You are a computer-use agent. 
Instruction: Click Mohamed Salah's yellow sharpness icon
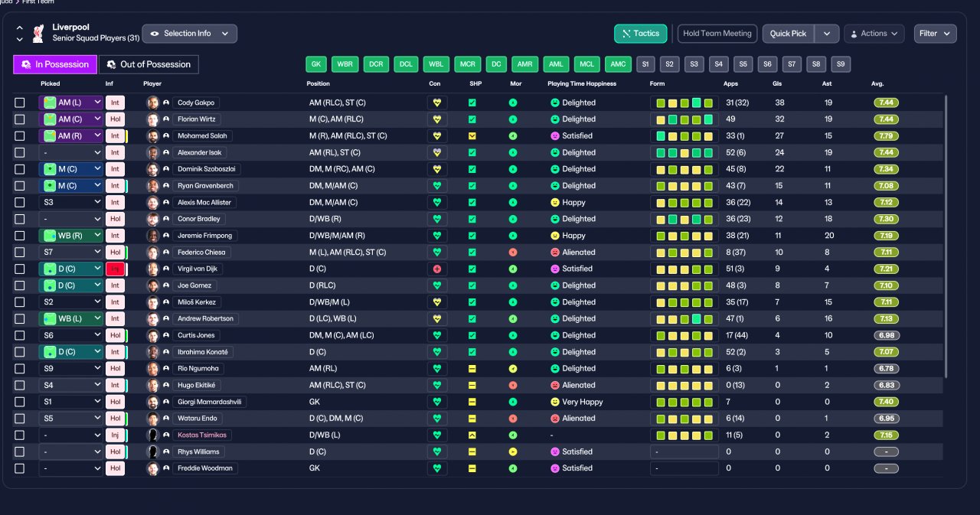[x=472, y=135]
